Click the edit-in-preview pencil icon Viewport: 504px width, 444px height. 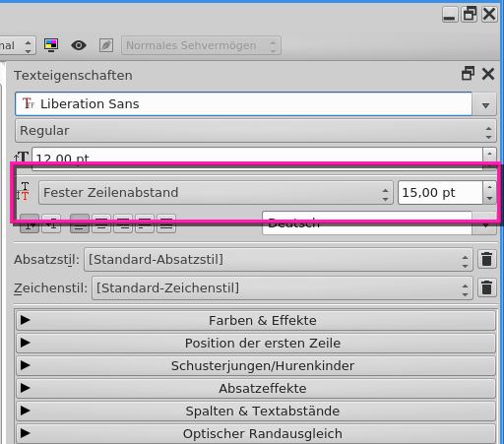[x=106, y=45]
